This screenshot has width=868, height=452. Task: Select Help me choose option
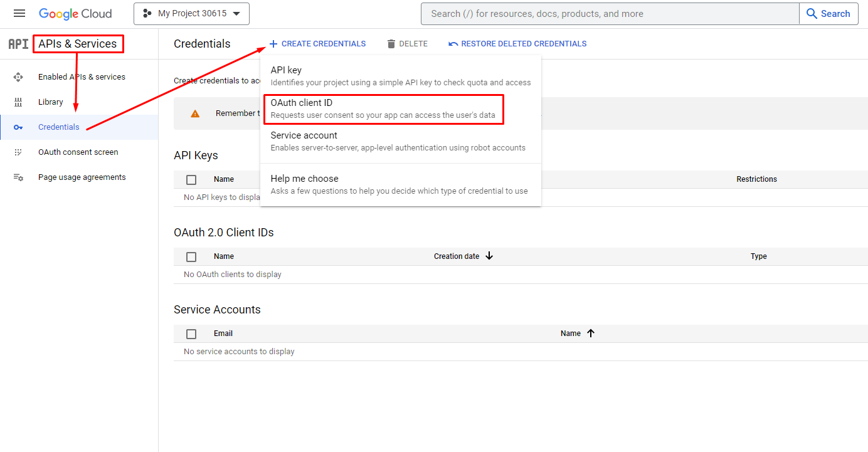click(x=401, y=185)
